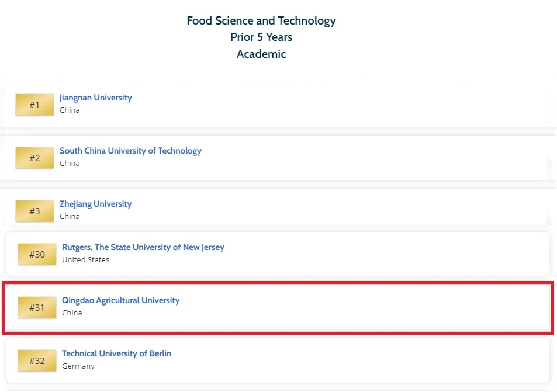Image resolution: width=557 pixels, height=392 pixels.
Task: Click the #32 gold rank badge
Action: coord(37,361)
